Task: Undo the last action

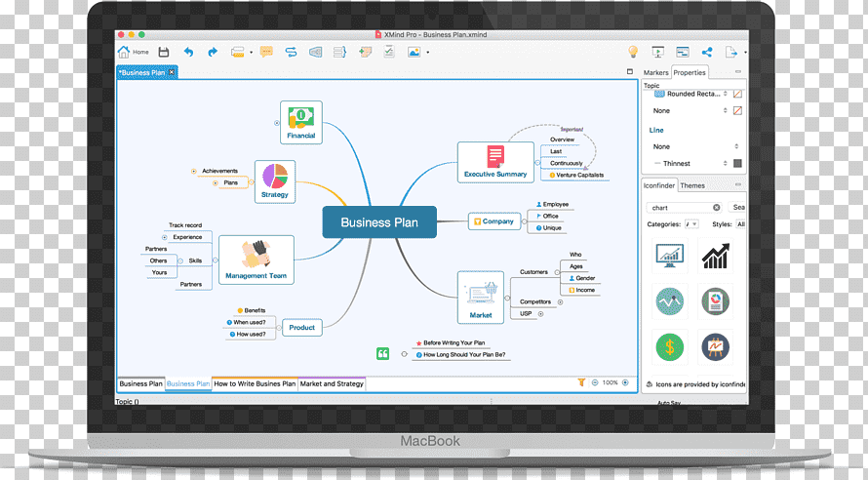Action: [x=188, y=52]
